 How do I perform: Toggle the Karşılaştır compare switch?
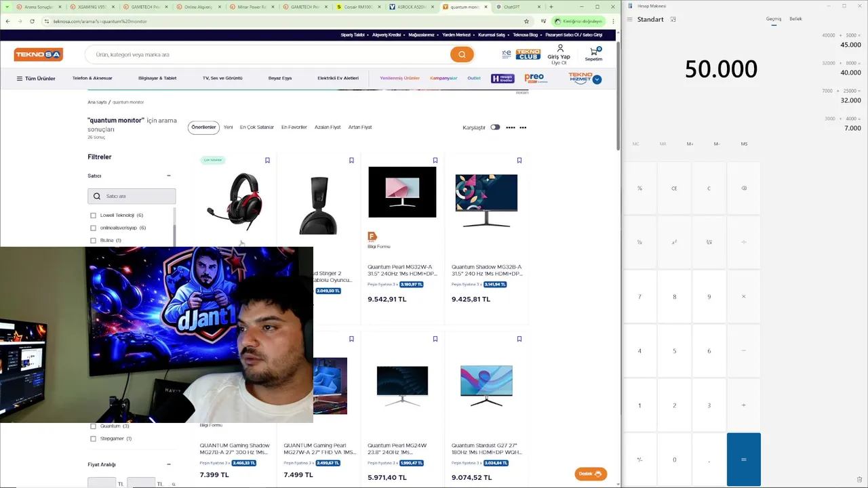(495, 127)
